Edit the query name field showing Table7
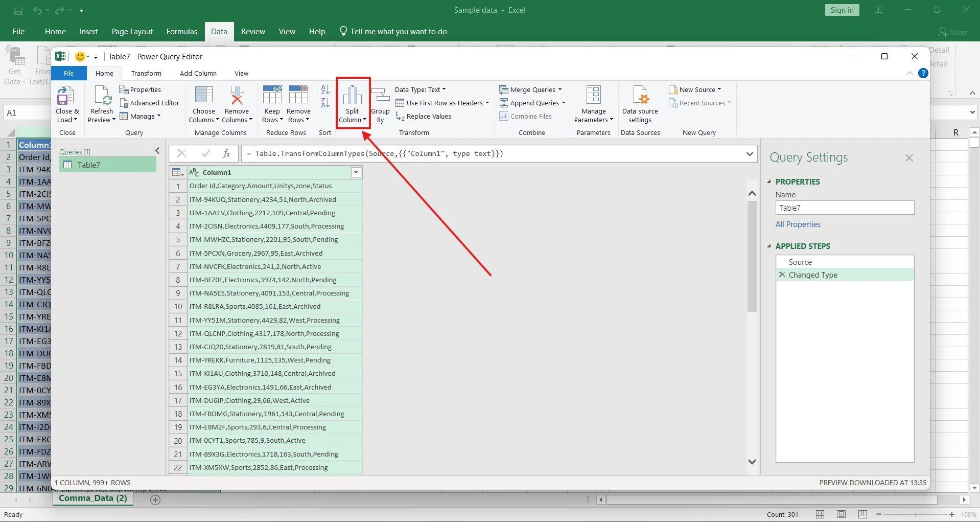Screen dimensions: 980x522 [x=844, y=208]
